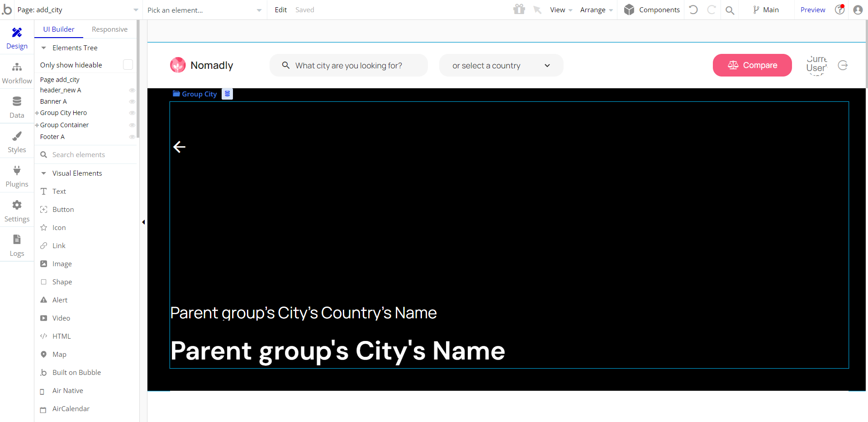The width and height of the screenshot is (868, 422).
Task: Click the Undo arrow icon
Action: (x=693, y=10)
